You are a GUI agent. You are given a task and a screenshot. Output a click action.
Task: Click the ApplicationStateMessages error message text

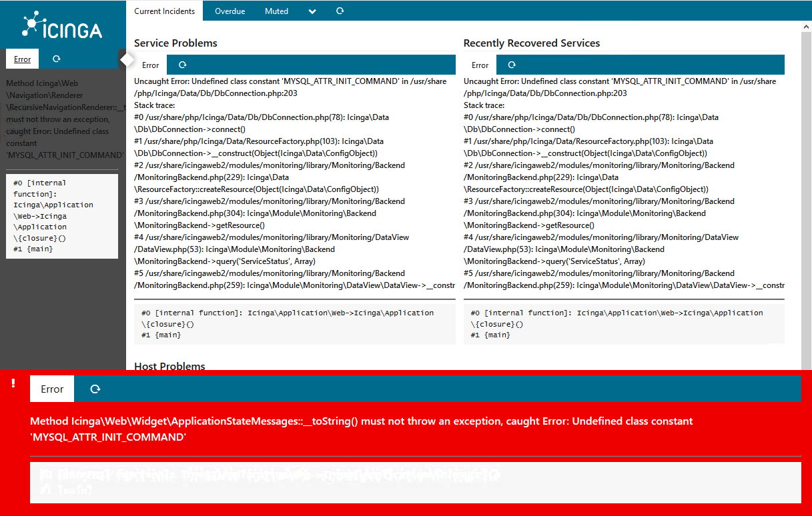(x=361, y=429)
